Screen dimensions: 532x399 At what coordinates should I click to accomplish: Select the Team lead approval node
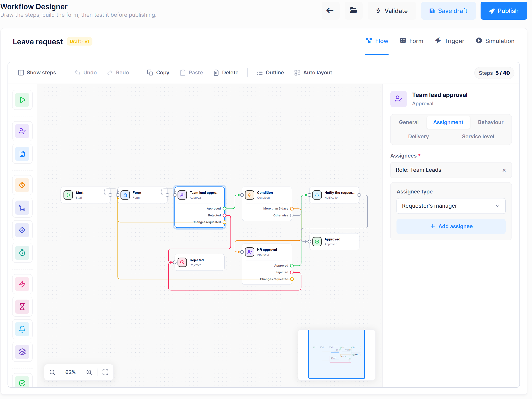200,207
